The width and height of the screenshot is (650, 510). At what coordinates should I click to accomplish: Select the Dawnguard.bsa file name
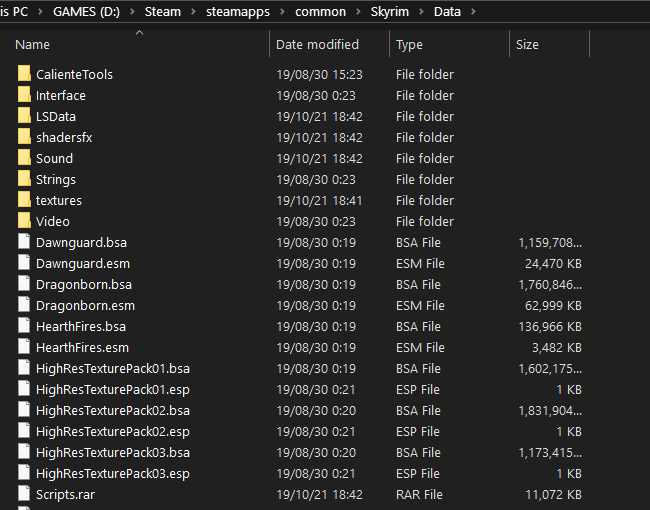81,243
